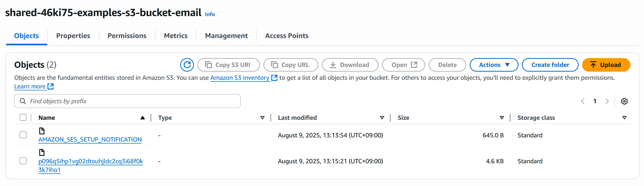Click external link icon after Amazon S3 inventory
This screenshot has height=186, width=644.
274,78
